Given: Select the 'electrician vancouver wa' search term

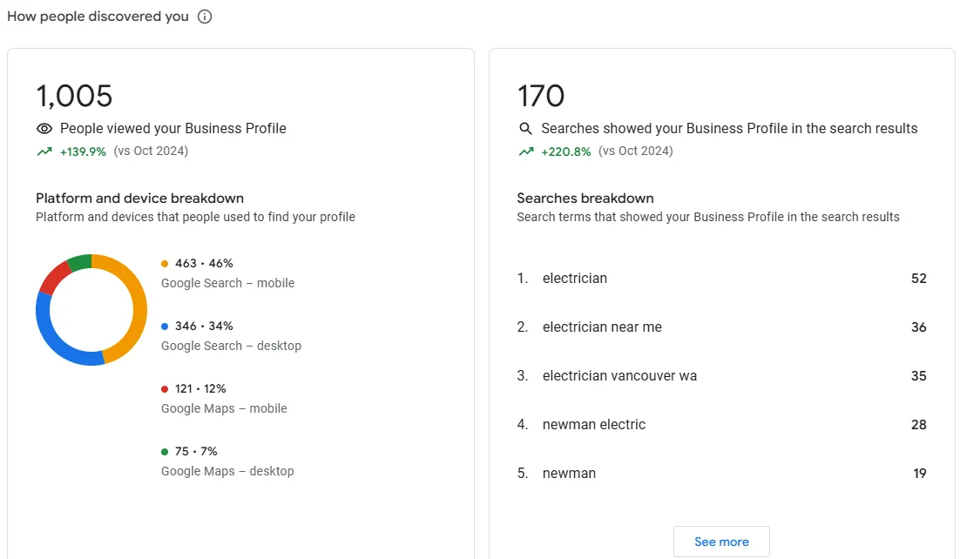Looking at the screenshot, I should (x=619, y=375).
